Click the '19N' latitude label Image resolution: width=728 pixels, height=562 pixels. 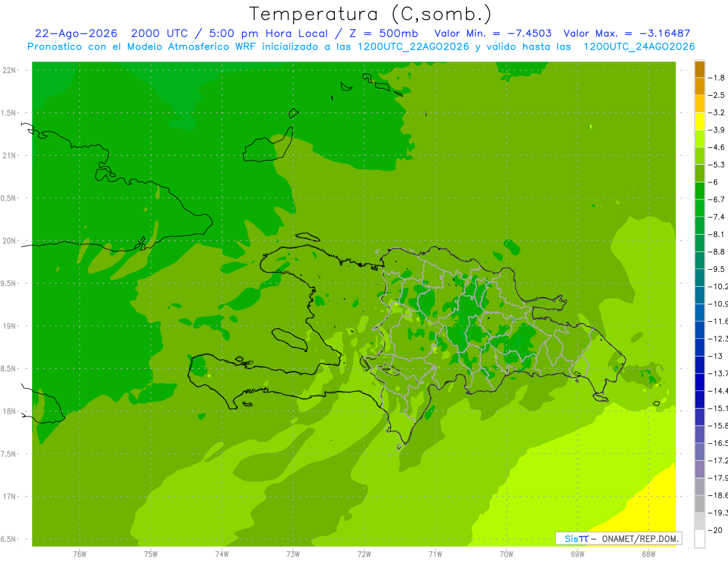click(x=10, y=326)
